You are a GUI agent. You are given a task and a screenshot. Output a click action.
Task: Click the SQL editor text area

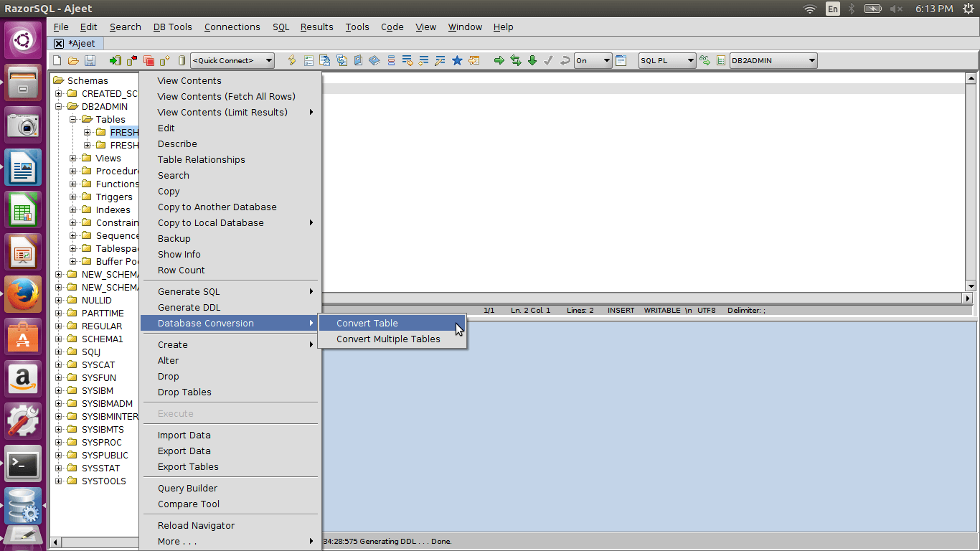point(643,182)
